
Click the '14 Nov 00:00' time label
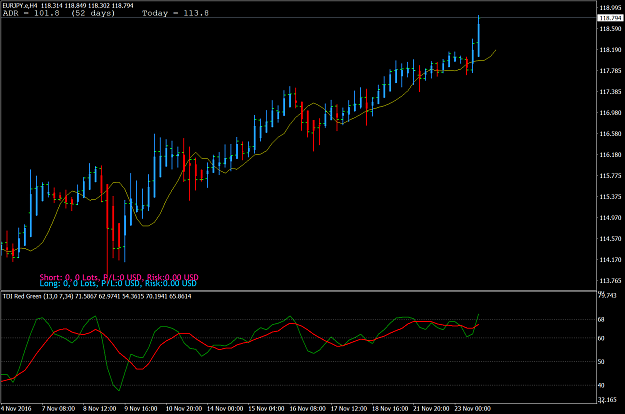coord(225,409)
